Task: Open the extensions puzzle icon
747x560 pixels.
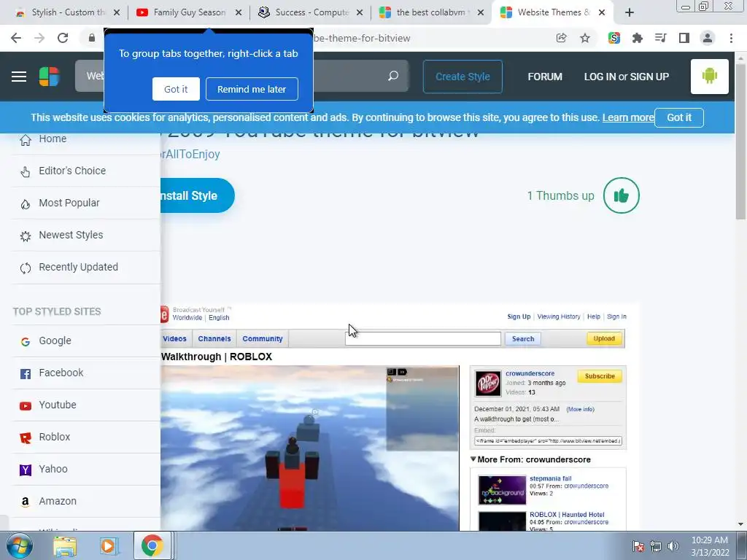Action: click(638, 38)
